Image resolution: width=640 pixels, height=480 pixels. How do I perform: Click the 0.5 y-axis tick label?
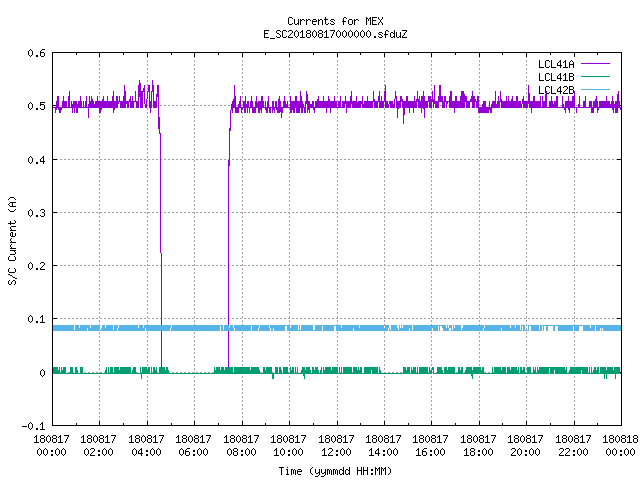pyautogui.click(x=36, y=106)
